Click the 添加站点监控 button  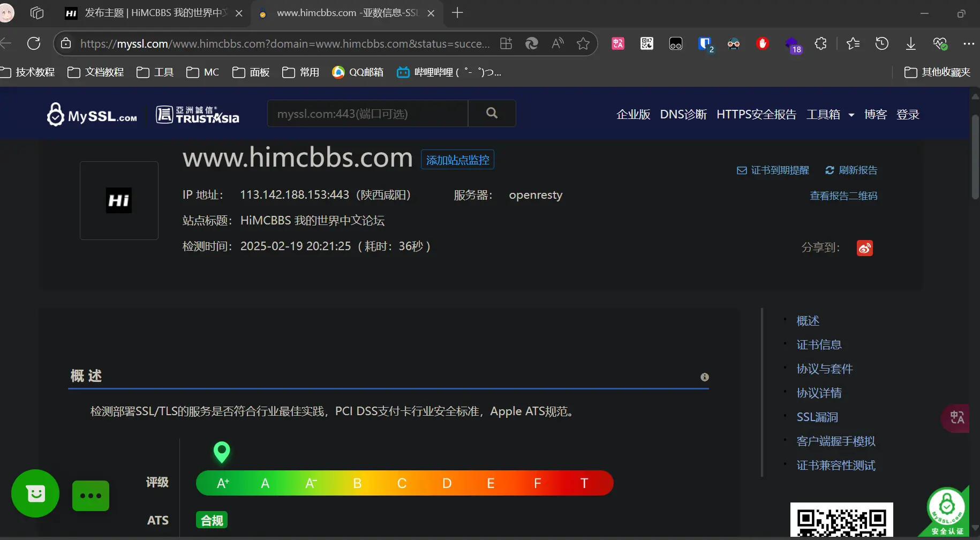[457, 160]
